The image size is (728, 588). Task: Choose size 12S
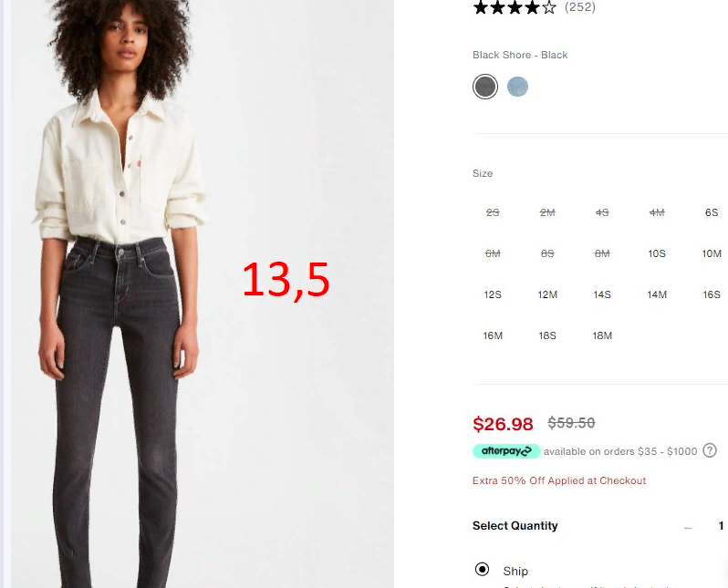click(493, 294)
